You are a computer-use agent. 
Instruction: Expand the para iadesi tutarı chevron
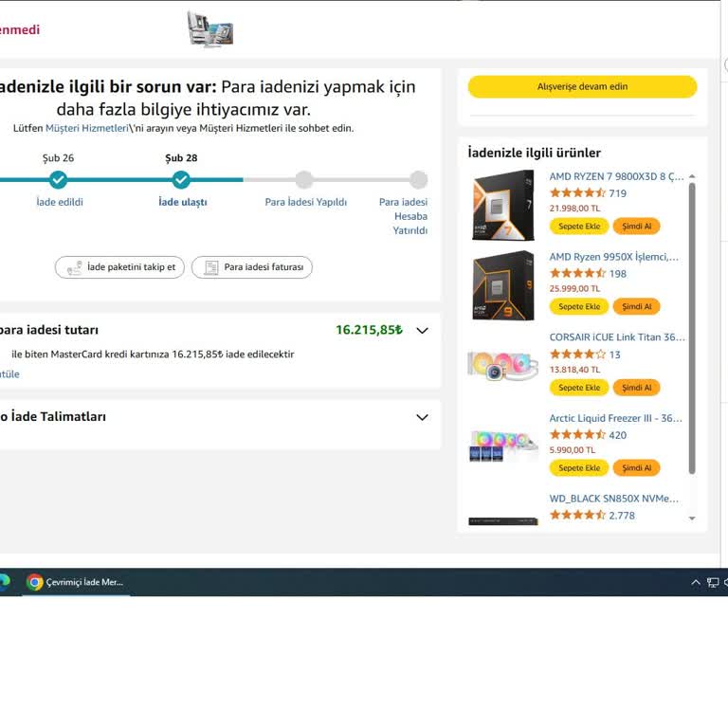[x=422, y=331]
